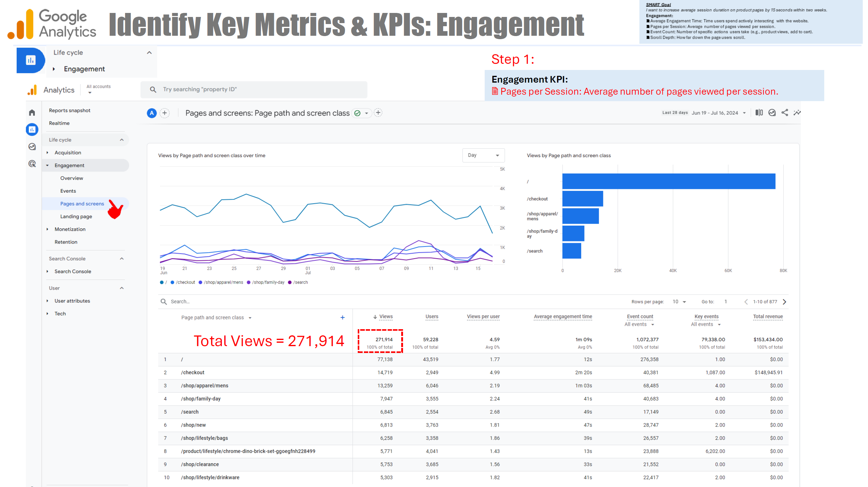Open the Explore icon in left rail

coord(32,147)
